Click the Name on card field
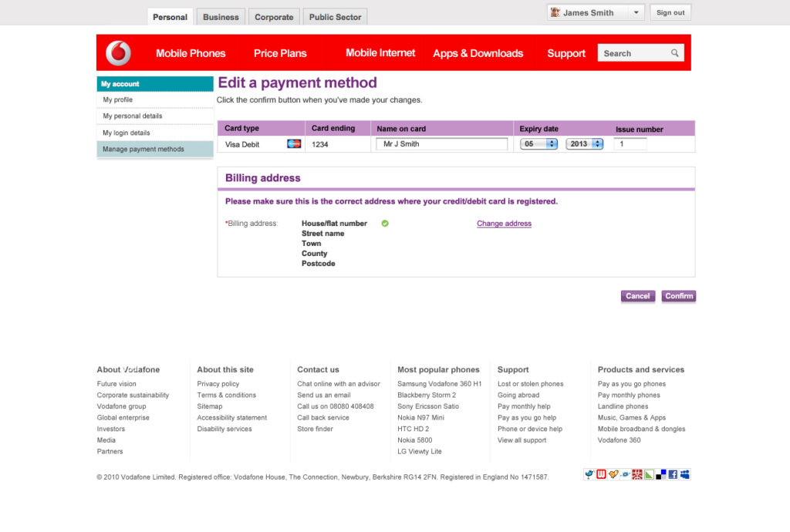790x532 pixels. 441,144
